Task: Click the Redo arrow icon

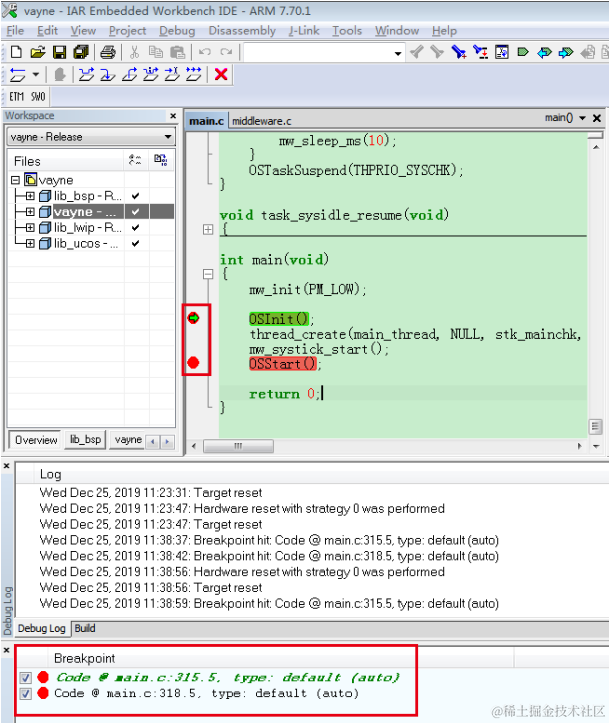Action: [226, 52]
